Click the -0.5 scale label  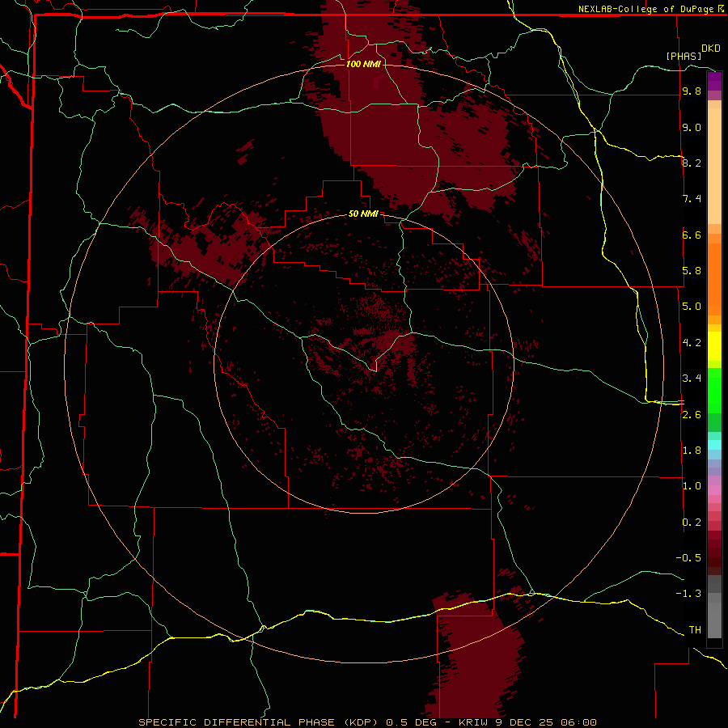point(688,557)
